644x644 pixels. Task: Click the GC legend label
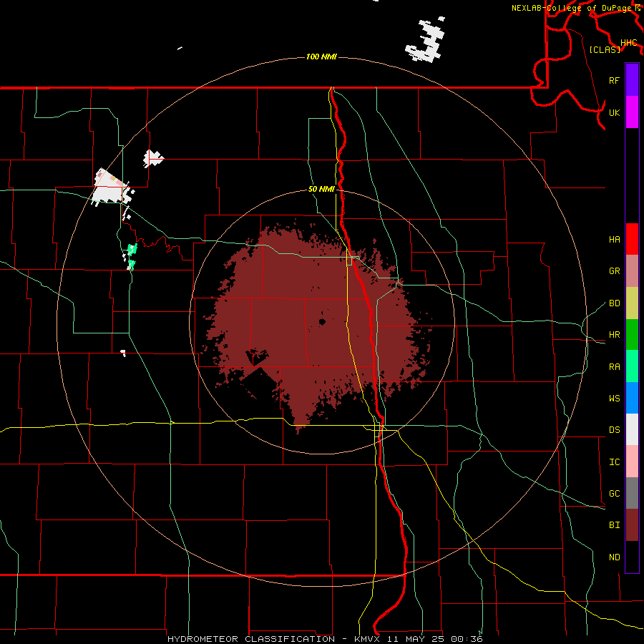click(x=614, y=493)
